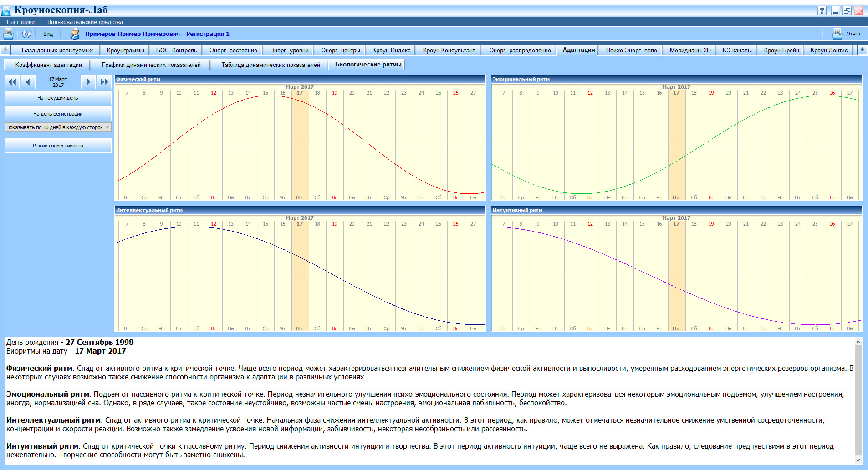Click the patient person icon

click(75, 34)
